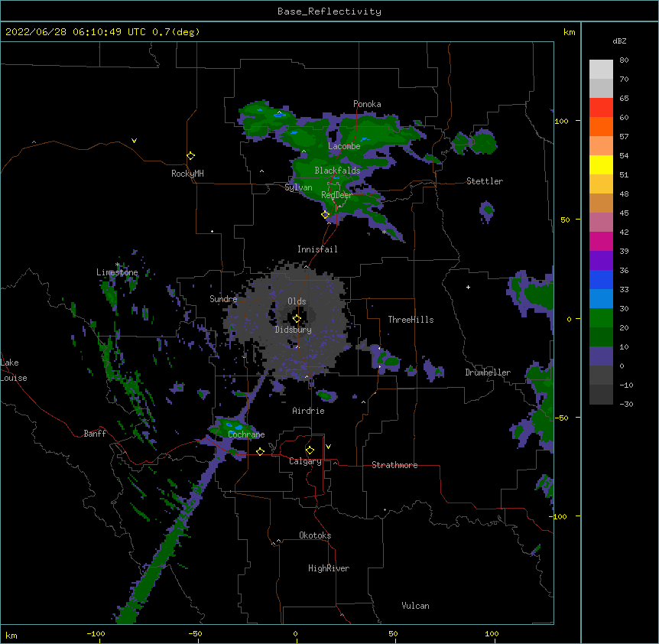The image size is (659, 644).
Task: Click the RedDeer city label
Action: tap(336, 195)
